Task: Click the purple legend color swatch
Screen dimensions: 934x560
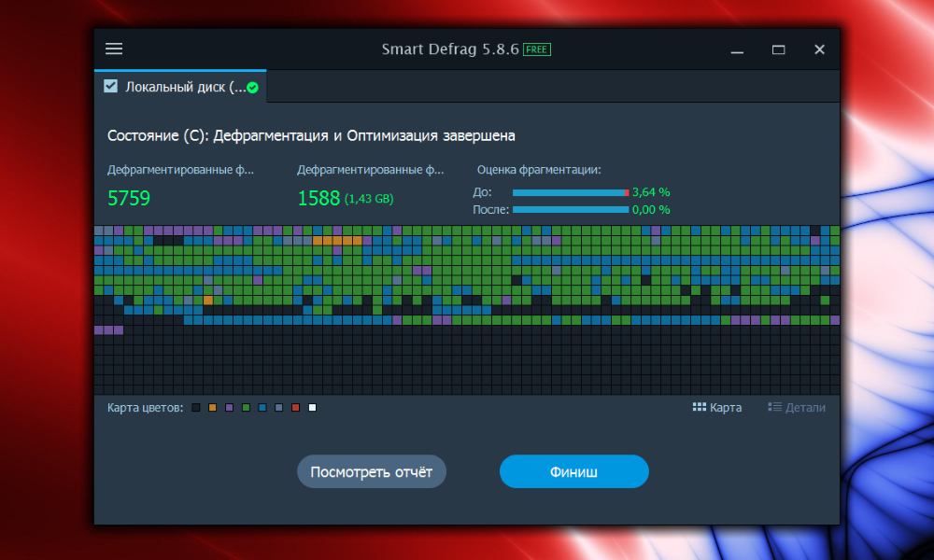Action: pos(230,408)
